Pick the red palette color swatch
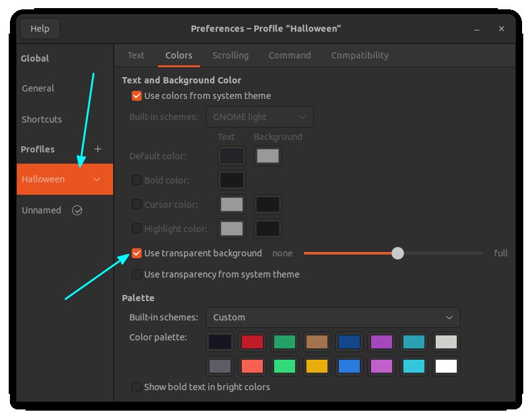The image size is (532, 420). [252, 342]
